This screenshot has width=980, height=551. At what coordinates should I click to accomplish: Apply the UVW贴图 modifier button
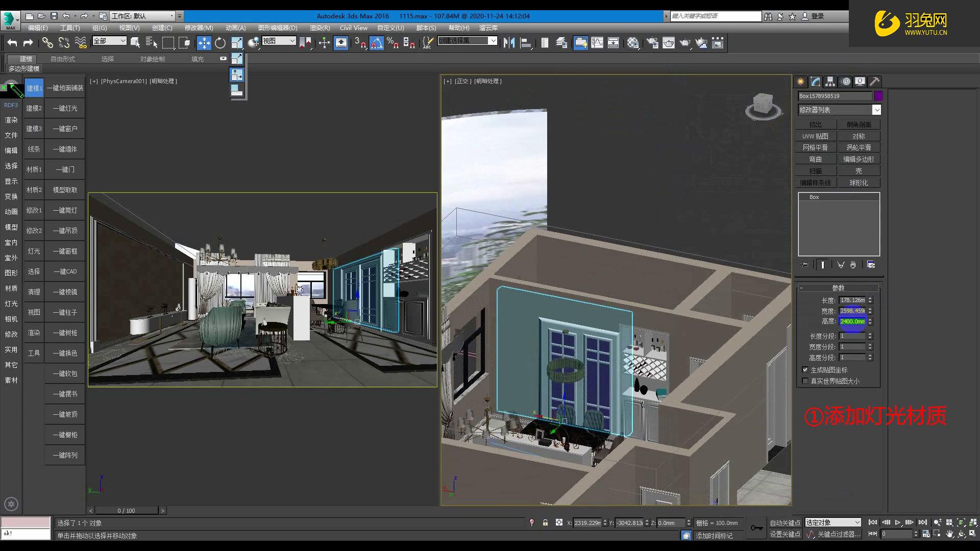[x=815, y=136]
